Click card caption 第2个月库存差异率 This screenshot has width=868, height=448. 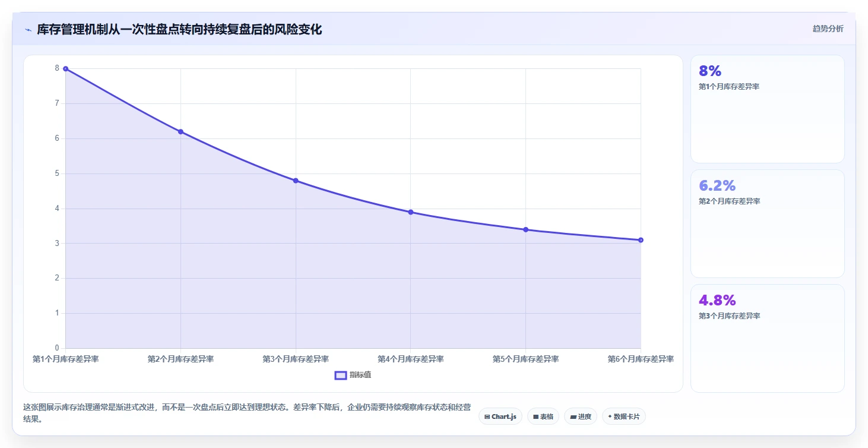[729, 201]
